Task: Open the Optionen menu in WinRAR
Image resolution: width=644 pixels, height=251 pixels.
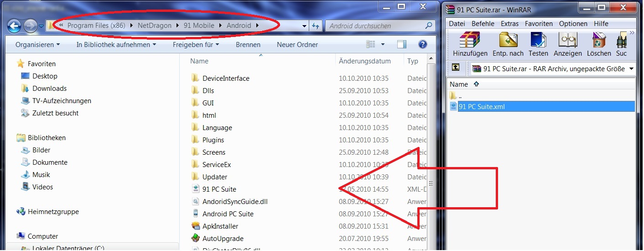Action: 573,24
